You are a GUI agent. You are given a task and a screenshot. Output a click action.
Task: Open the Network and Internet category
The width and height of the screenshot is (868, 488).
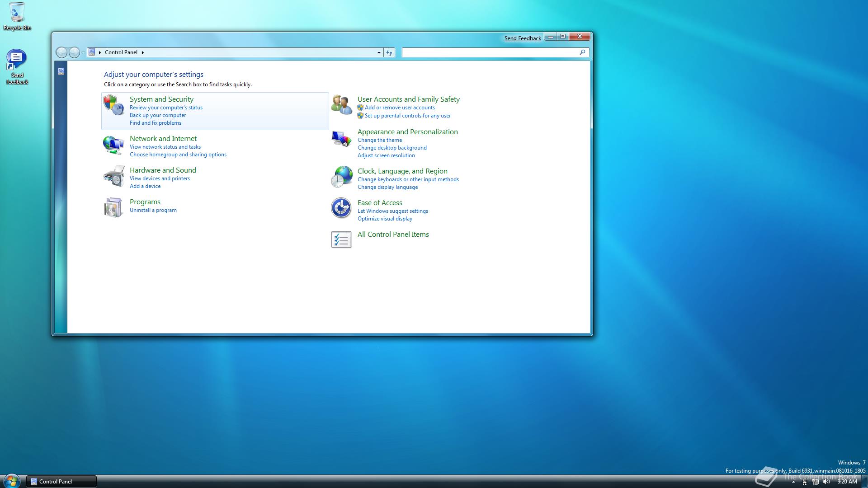coord(163,139)
